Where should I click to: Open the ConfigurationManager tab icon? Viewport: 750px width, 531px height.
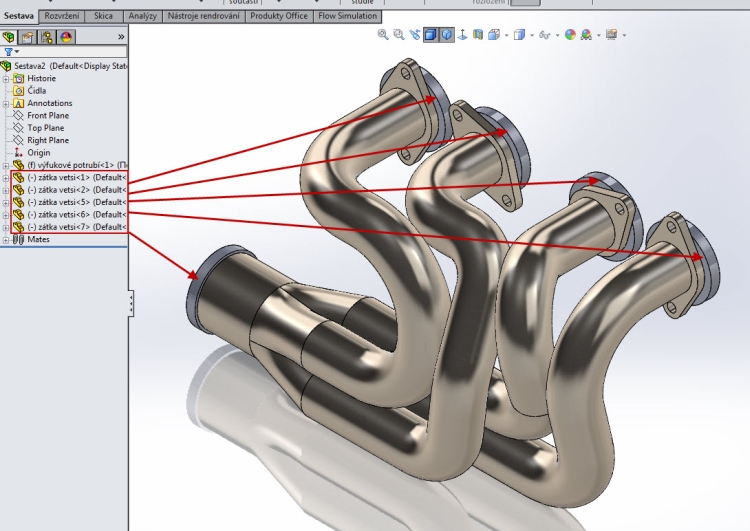(47, 37)
